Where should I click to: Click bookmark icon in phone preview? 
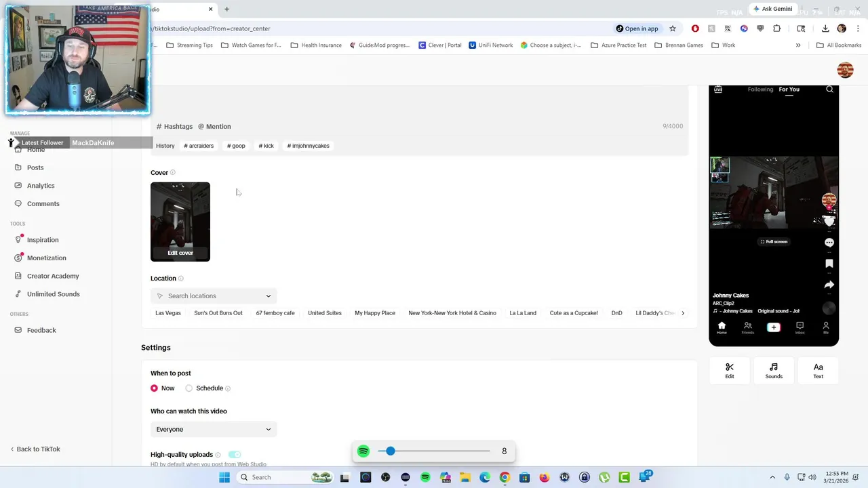pos(829,264)
